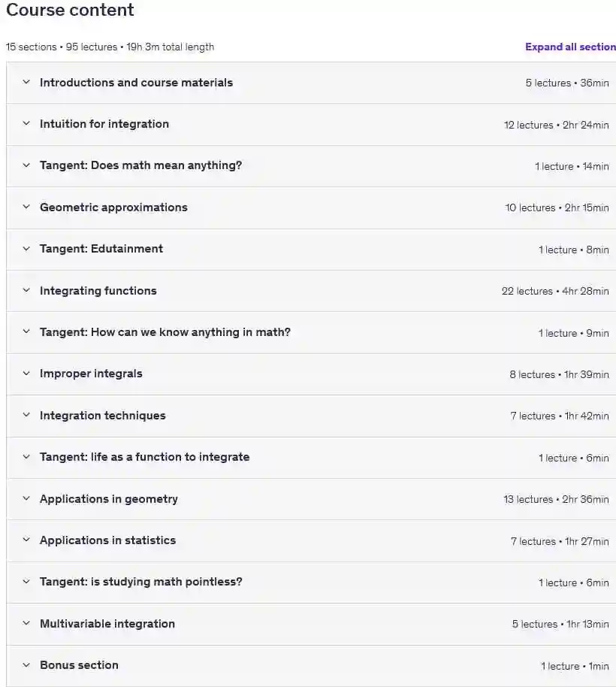616x687 pixels.
Task: Select Tangent: How can we know anything in math? title
Action: (x=165, y=332)
